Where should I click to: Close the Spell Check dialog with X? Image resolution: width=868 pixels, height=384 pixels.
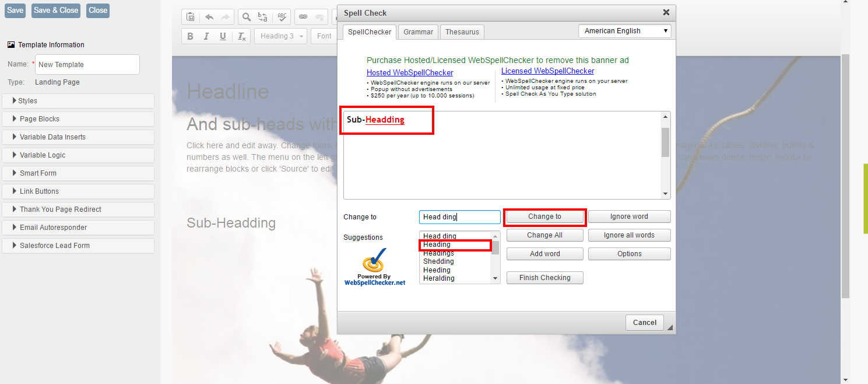click(x=666, y=12)
